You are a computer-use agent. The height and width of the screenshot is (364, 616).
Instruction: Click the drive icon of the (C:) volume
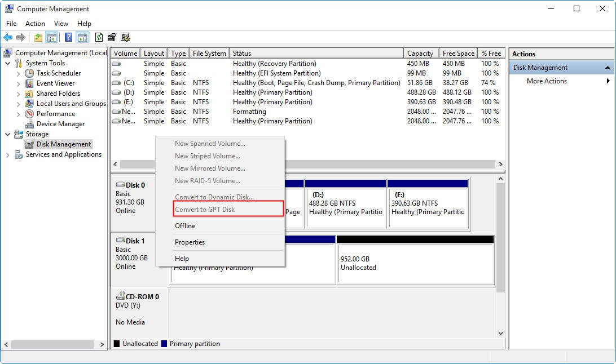116,83
